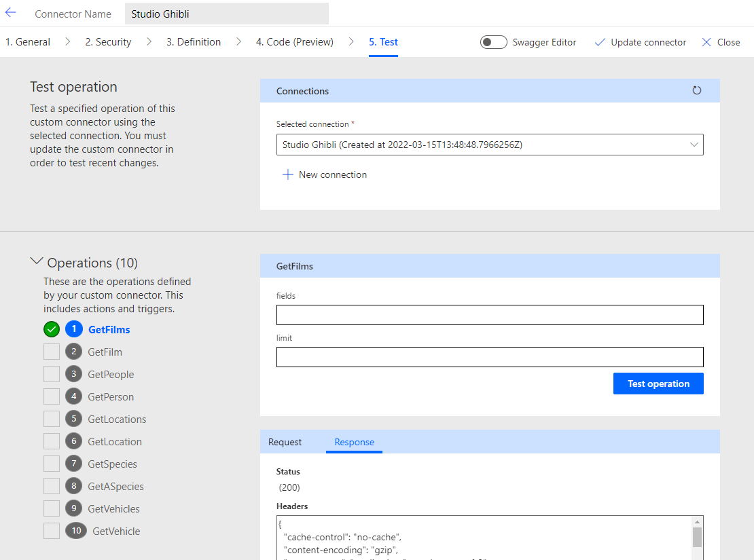The image size is (754, 560).
Task: Click number badge 6 for GetLocation
Action: point(73,441)
